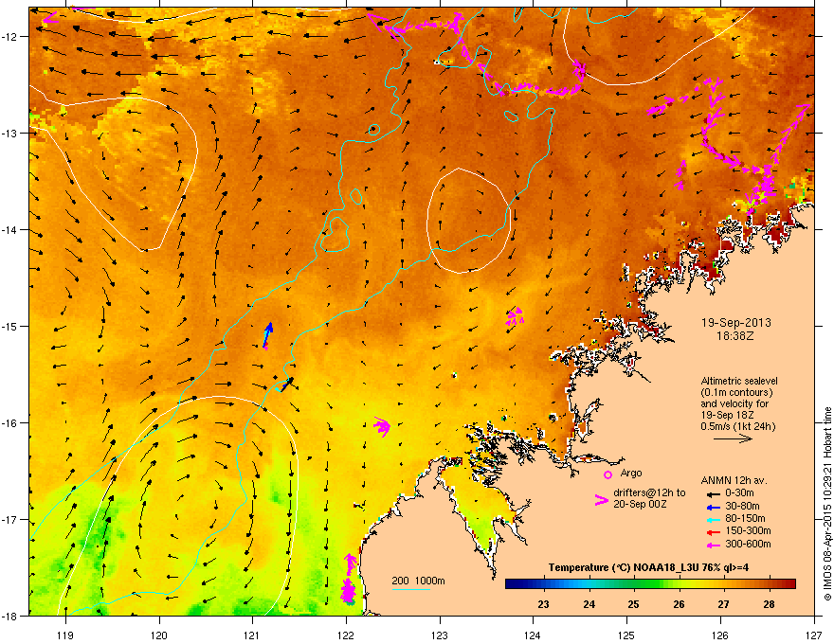
Task: Click the ANMN 12h av. legend heading
Action: tap(734, 480)
